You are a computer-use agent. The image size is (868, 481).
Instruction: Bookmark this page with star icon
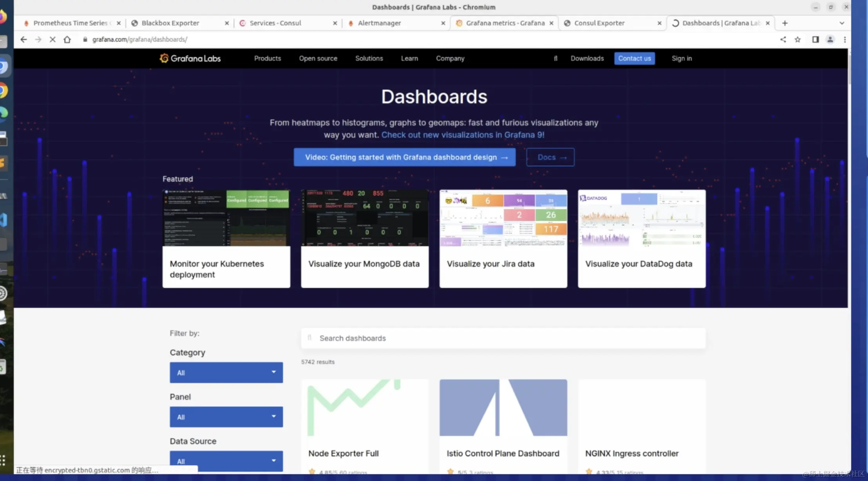click(797, 40)
